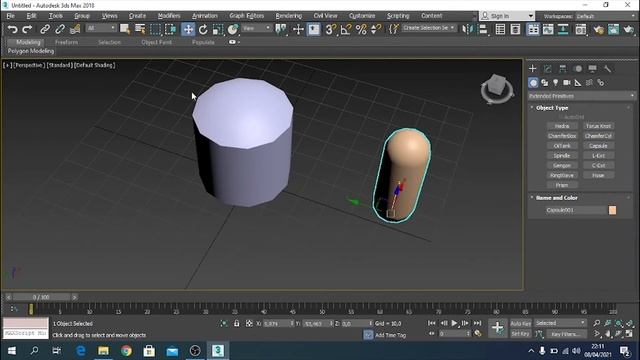Click the Align tool icon

483,29
